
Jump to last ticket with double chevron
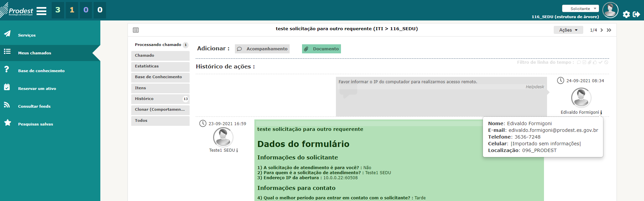(x=609, y=30)
